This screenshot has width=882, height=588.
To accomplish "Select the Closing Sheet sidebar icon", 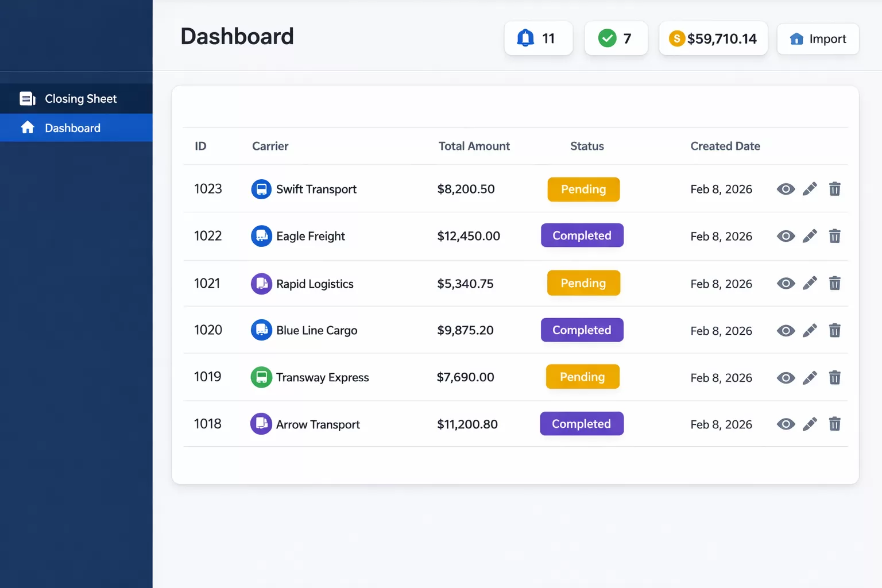I will coord(27,98).
